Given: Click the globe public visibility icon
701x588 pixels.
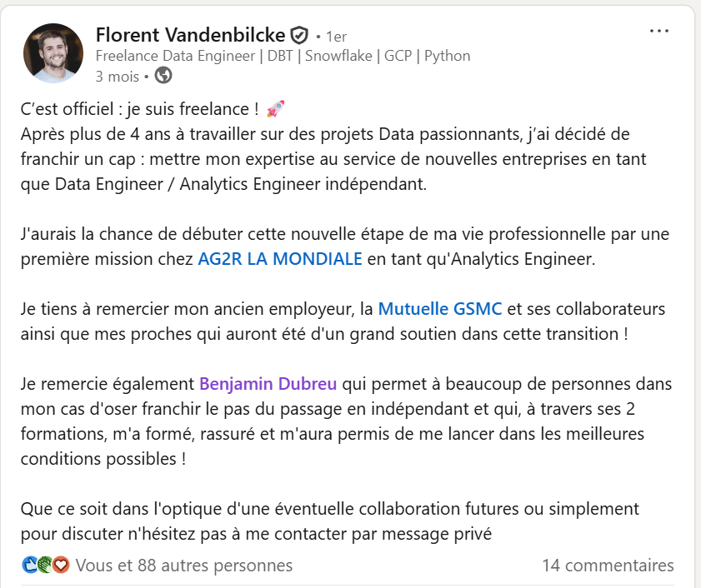Looking at the screenshot, I should click(163, 76).
